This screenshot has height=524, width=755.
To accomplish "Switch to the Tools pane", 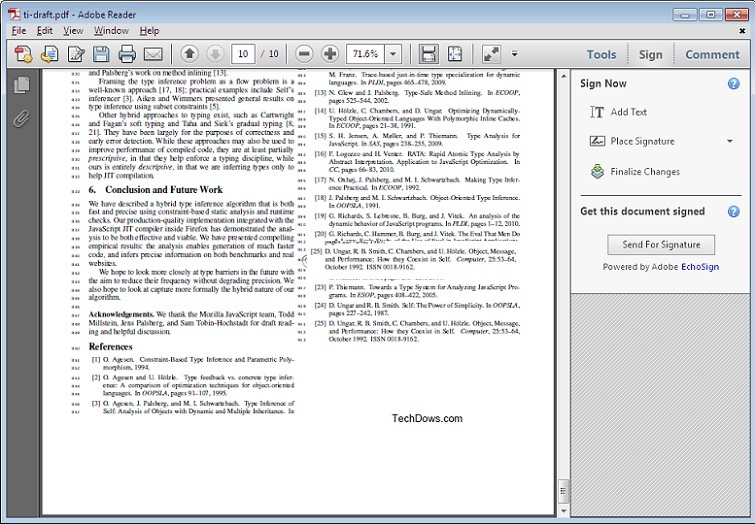I will click(601, 55).
